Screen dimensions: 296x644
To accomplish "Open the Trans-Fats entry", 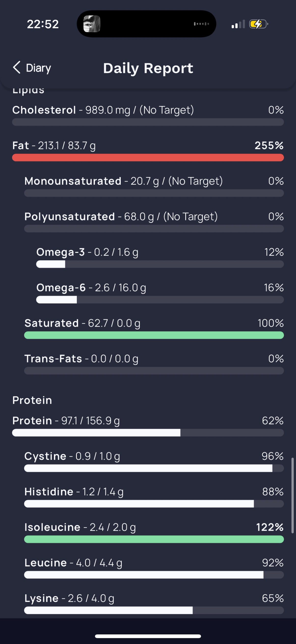I will [154, 364].
